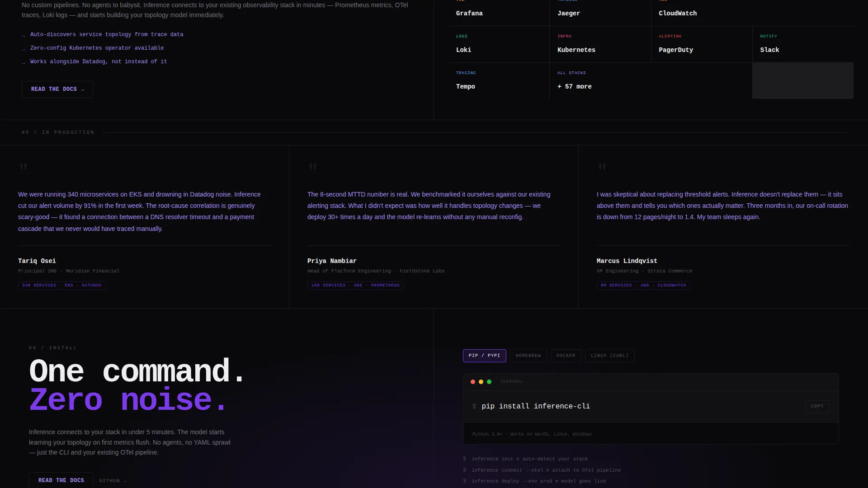Click 'Auto-discovers service topology from trace data'
Viewport: 868px width, 488px height.
[x=107, y=34]
